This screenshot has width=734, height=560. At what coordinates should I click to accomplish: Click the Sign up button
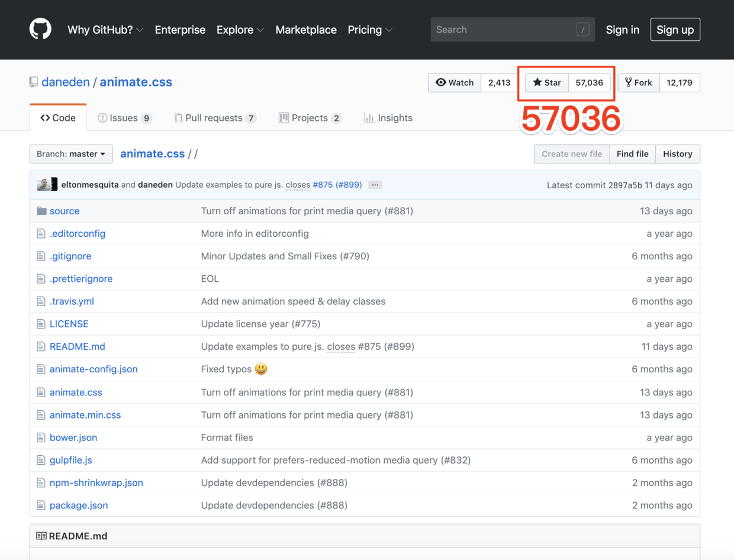[x=675, y=30]
